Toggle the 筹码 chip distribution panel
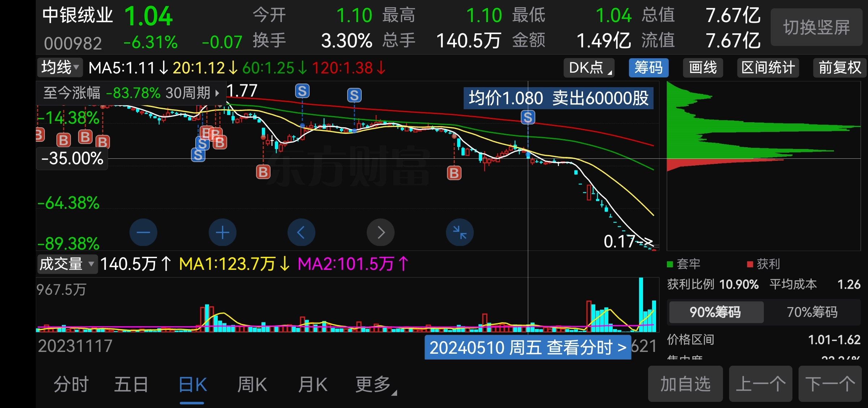The height and width of the screenshot is (408, 868). point(648,68)
